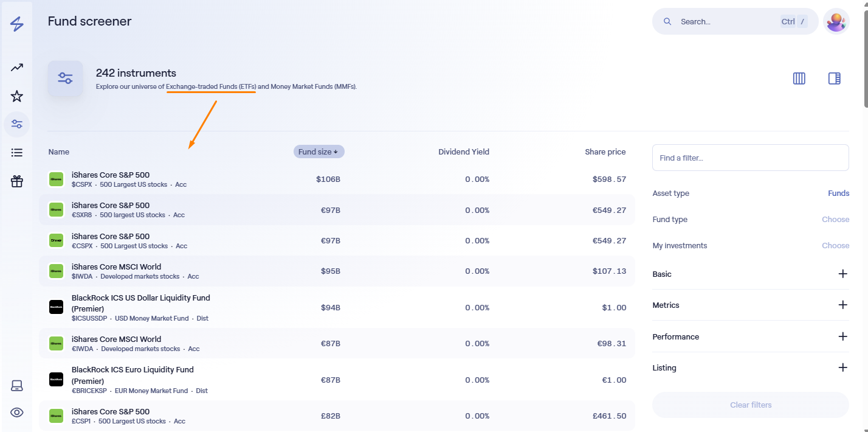This screenshot has width=868, height=432.
Task: Click the £CSP1 iShares row logo
Action: point(56,416)
